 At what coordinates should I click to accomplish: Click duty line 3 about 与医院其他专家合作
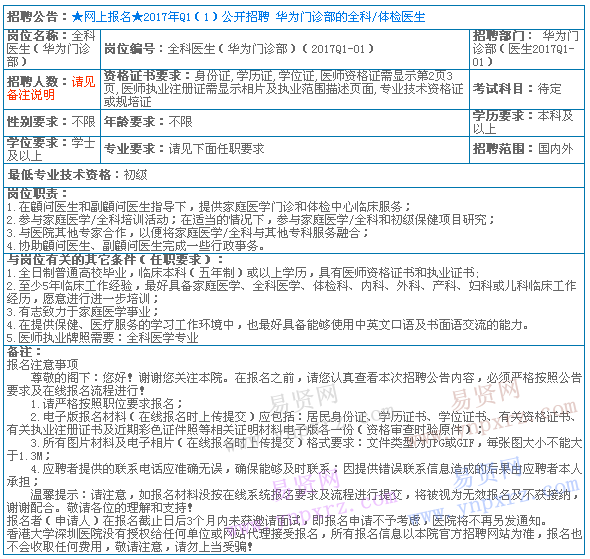187,233
